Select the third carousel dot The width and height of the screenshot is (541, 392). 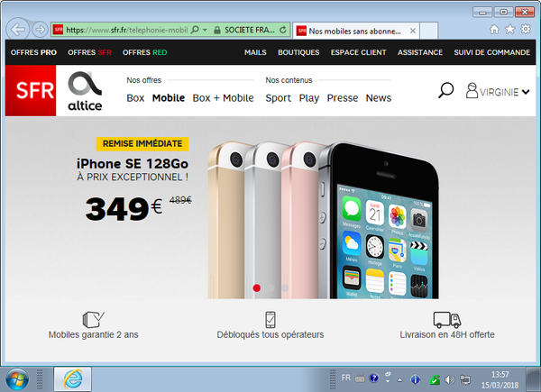click(285, 287)
